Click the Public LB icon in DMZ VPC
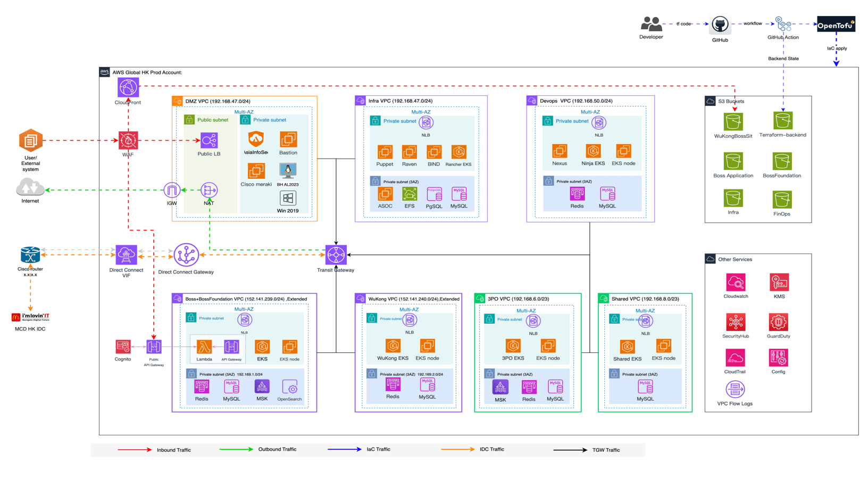This screenshot has height=479, width=868. 209,141
